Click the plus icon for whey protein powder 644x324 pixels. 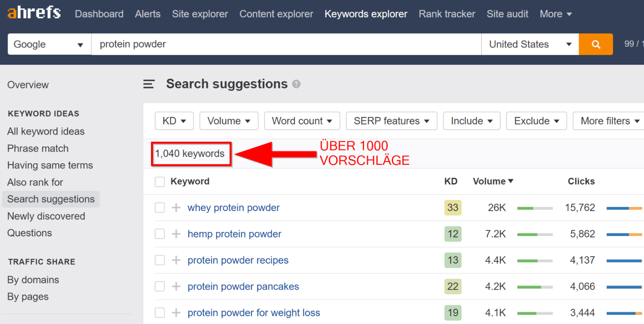176,207
